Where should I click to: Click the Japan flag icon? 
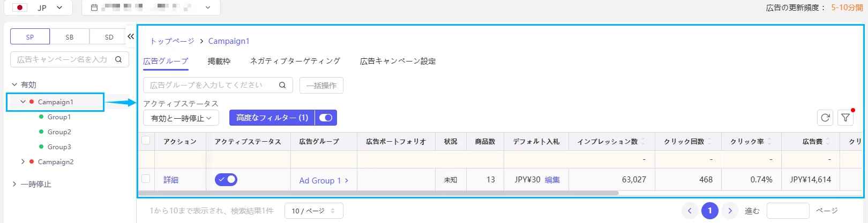point(20,7)
